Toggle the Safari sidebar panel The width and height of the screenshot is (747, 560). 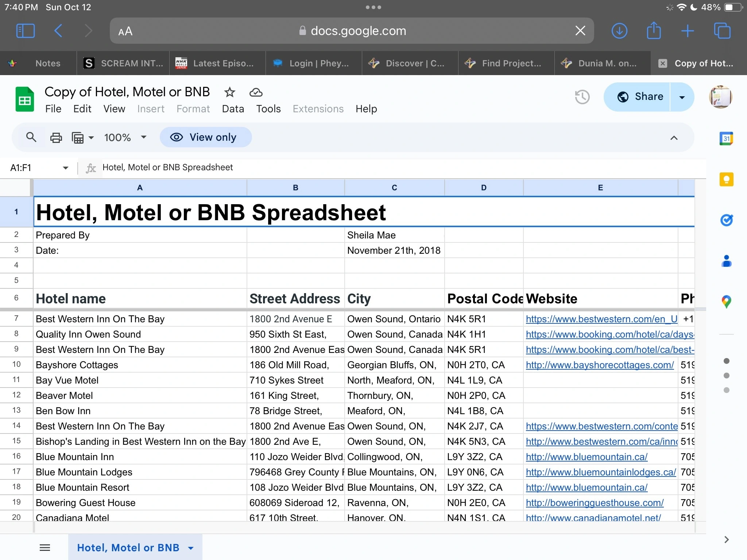click(26, 31)
